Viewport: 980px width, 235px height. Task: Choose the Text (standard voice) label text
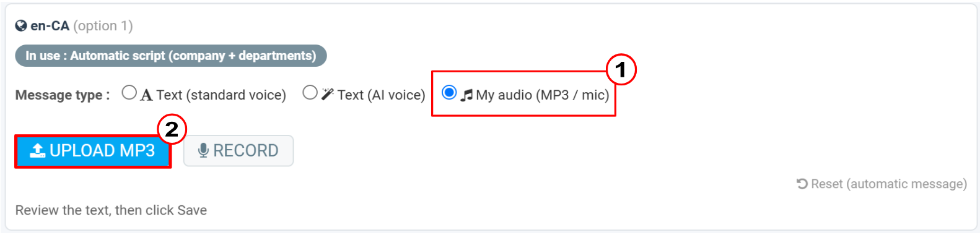pos(221,95)
